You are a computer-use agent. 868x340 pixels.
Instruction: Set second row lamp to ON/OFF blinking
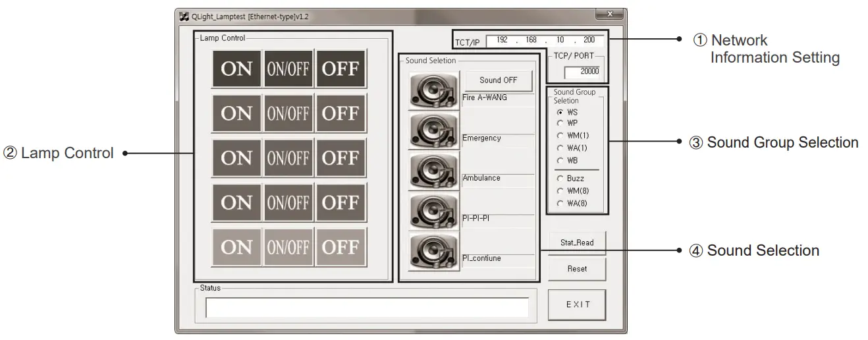click(x=288, y=113)
